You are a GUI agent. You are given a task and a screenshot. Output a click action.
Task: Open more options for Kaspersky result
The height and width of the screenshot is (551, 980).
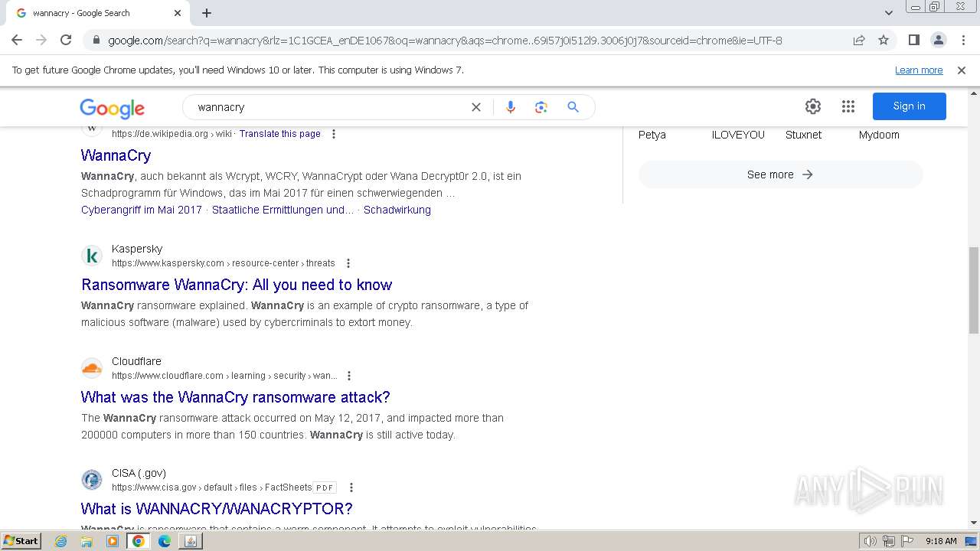348,263
